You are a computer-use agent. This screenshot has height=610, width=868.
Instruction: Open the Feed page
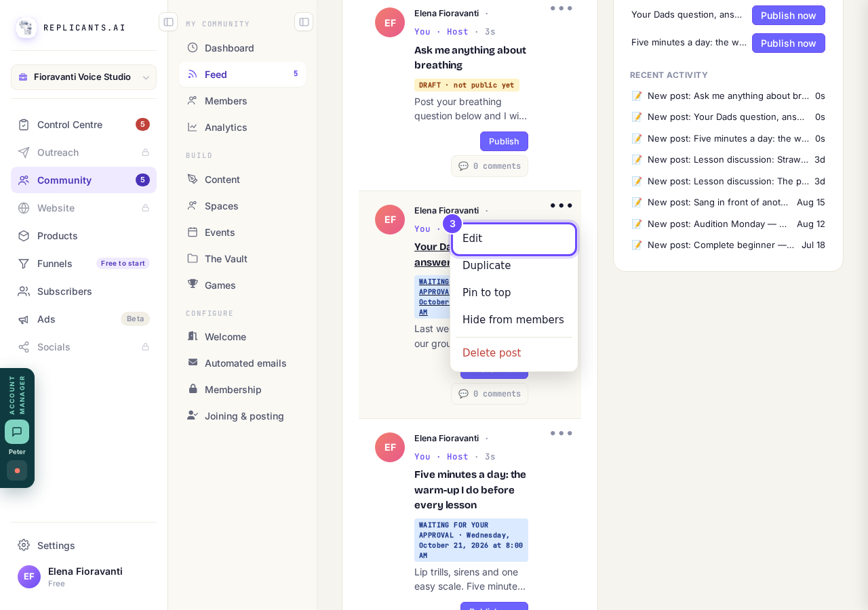tap(242, 75)
